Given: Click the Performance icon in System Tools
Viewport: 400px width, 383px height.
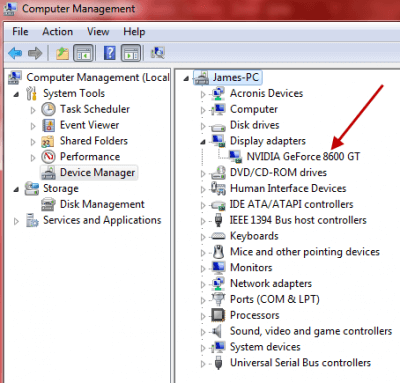Looking at the screenshot, I should [48, 157].
